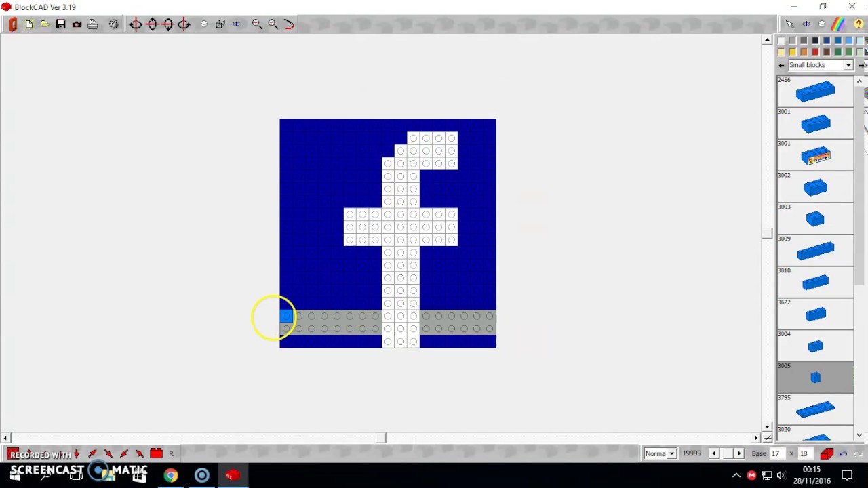Screen dimensions: 868x488
Task: Pick the red color swatch
Action: (x=815, y=52)
